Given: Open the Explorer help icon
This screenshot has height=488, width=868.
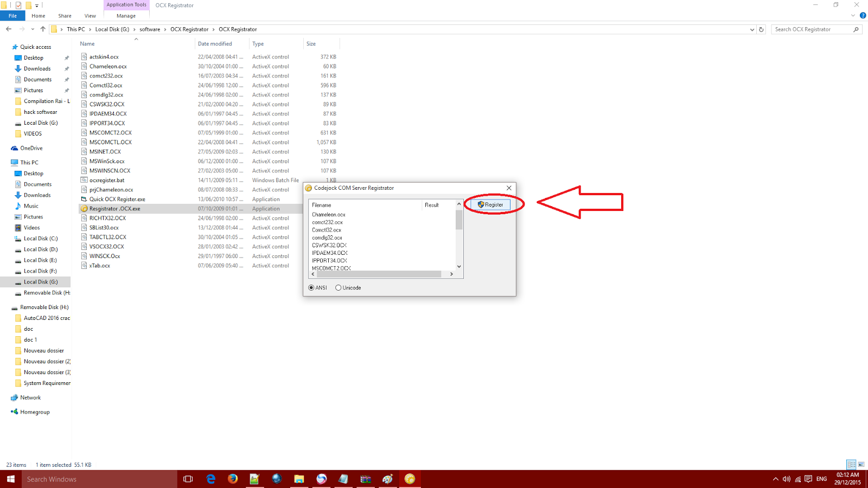Looking at the screenshot, I should (863, 16).
